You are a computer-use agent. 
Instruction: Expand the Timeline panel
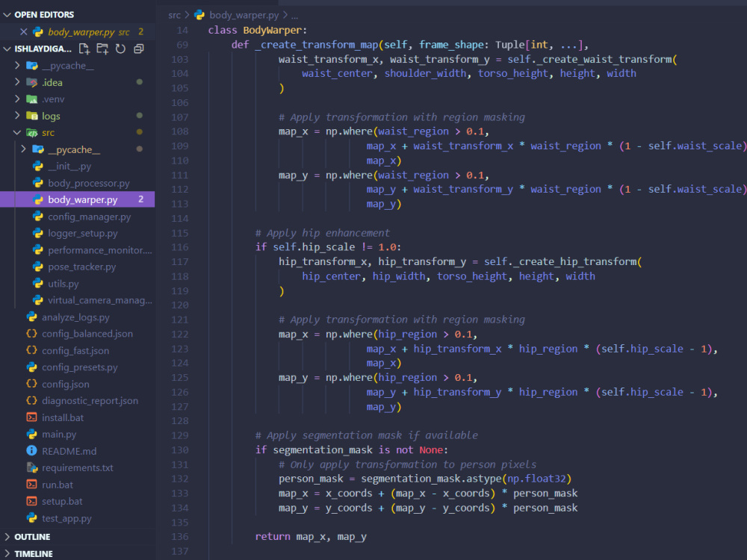pyautogui.click(x=7, y=553)
